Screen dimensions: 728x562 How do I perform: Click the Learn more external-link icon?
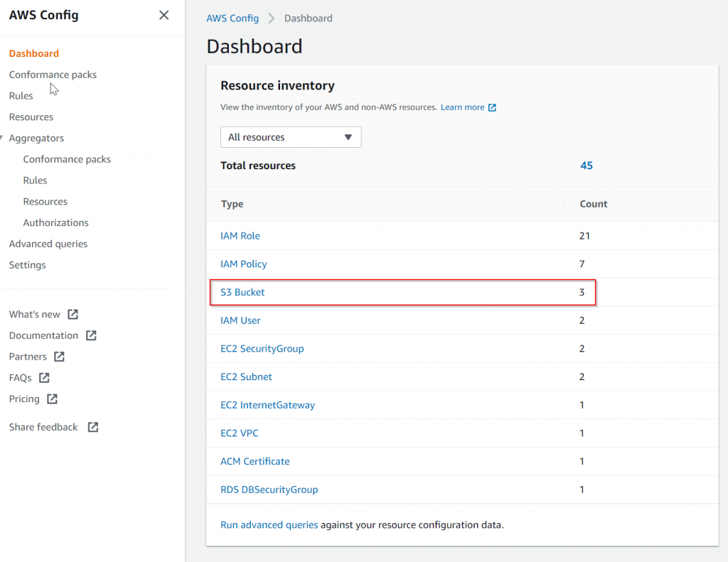point(492,108)
